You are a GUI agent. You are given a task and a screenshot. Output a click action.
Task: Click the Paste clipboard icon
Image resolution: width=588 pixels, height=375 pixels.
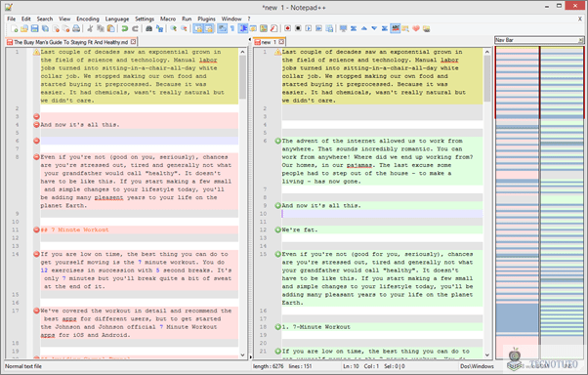(x=111, y=28)
